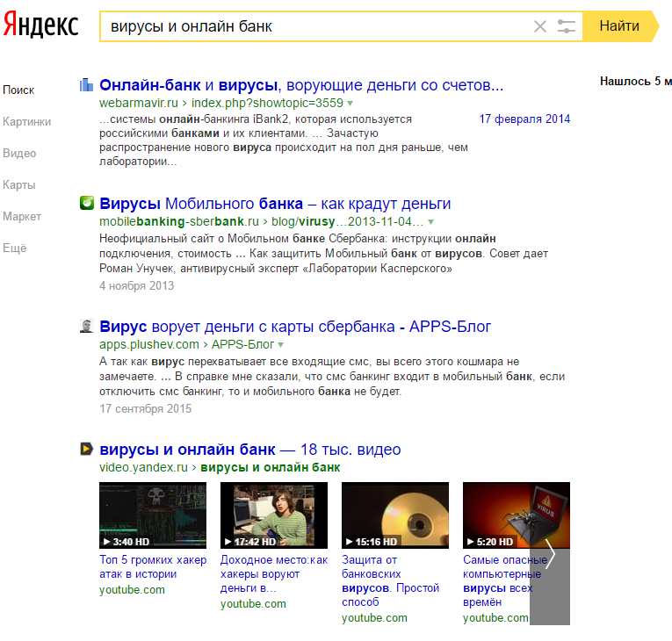Image resolution: width=672 pixels, height=641 pixels.
Task: Click youtube.com under Доходное место video
Action: tap(253, 604)
